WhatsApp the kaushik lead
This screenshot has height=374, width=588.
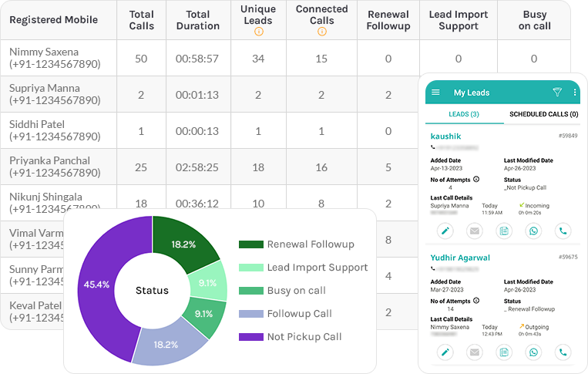[x=533, y=230]
